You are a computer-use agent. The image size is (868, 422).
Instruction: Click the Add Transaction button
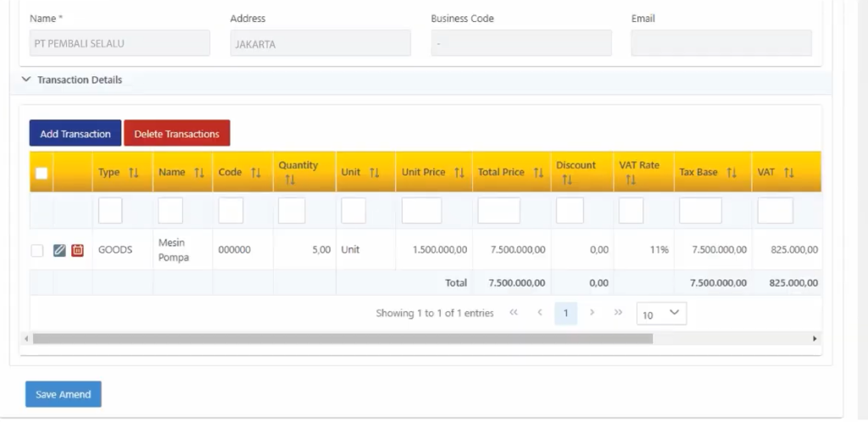(75, 134)
